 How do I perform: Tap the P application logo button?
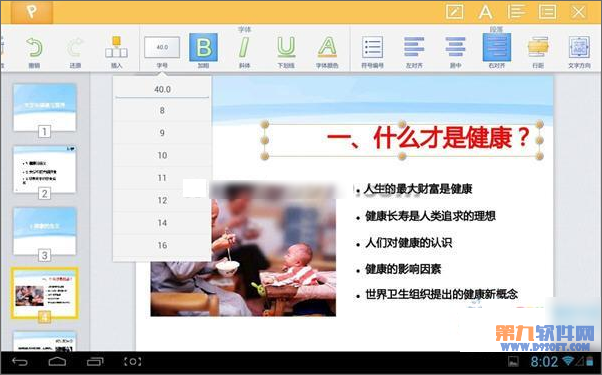(32, 12)
